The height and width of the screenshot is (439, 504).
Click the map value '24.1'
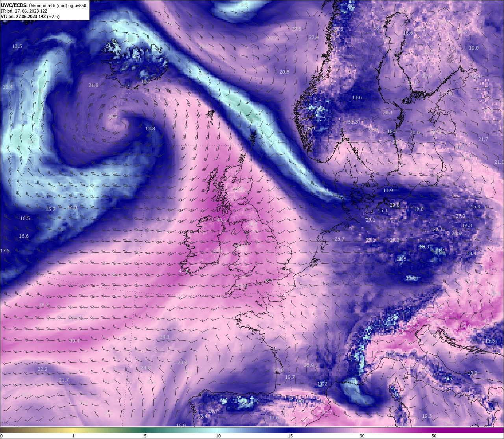165,337
